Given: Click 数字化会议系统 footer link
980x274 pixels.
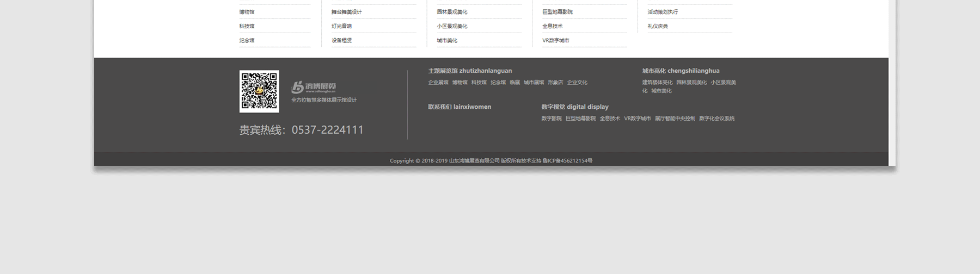Looking at the screenshot, I should click(716, 119).
